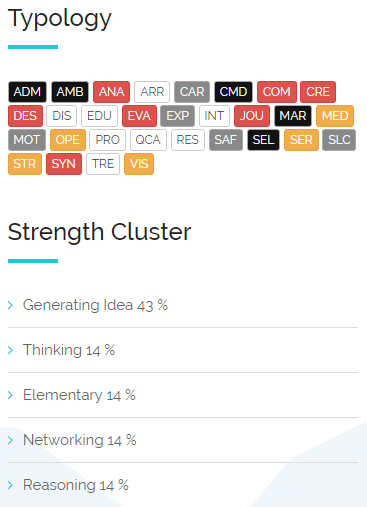Expand the Reasoning 14% item
Viewport: 367px width, 507px height.
(x=183, y=485)
